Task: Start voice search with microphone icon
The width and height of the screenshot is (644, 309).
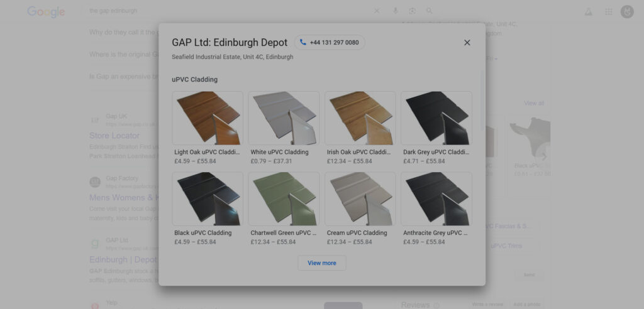Action: 396,11
